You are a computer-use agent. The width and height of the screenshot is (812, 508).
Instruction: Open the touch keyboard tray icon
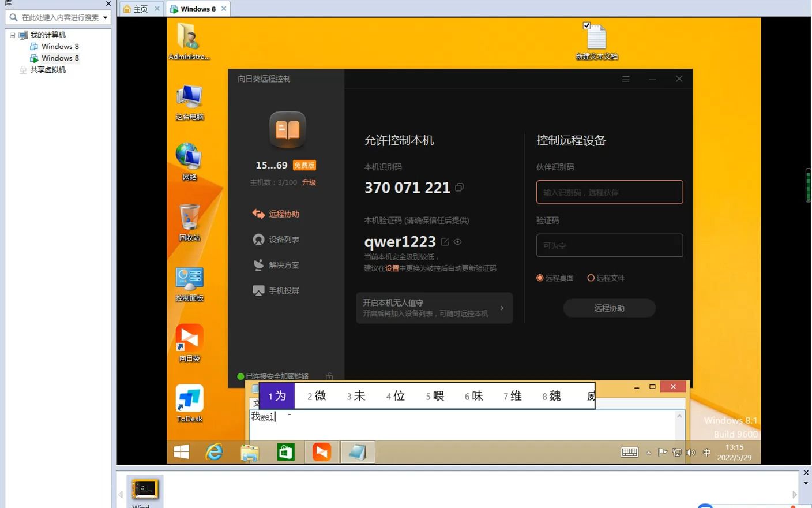pos(629,453)
